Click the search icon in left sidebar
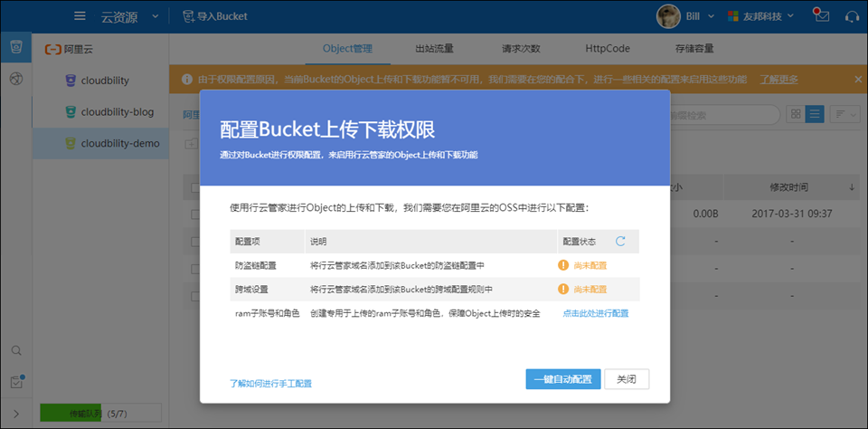The width and height of the screenshot is (868, 429). tap(16, 350)
